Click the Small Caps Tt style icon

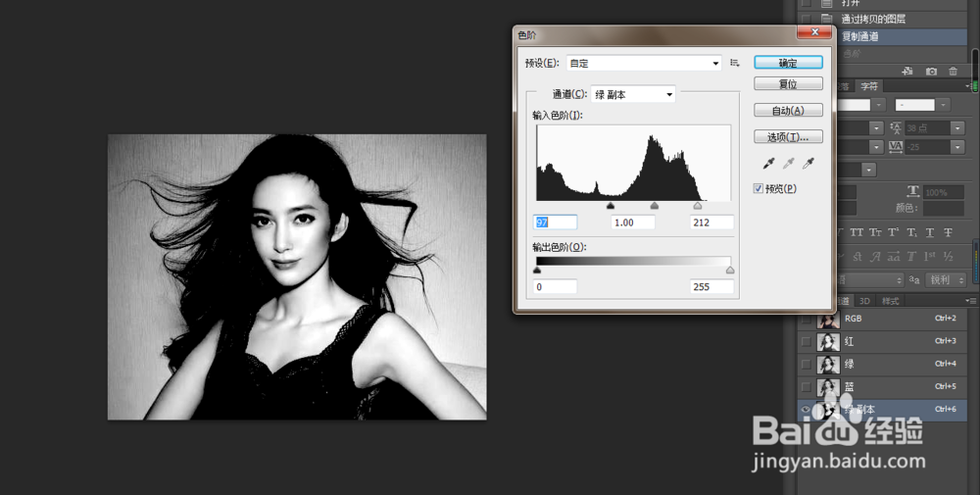coord(875,232)
